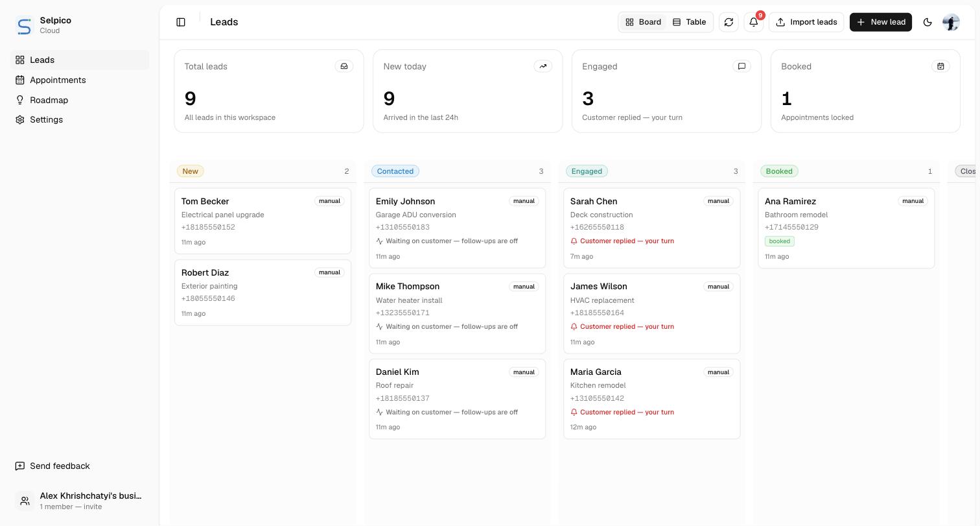This screenshot has width=980, height=526.
Task: Open the Tom Becker lead card
Action: point(262,221)
